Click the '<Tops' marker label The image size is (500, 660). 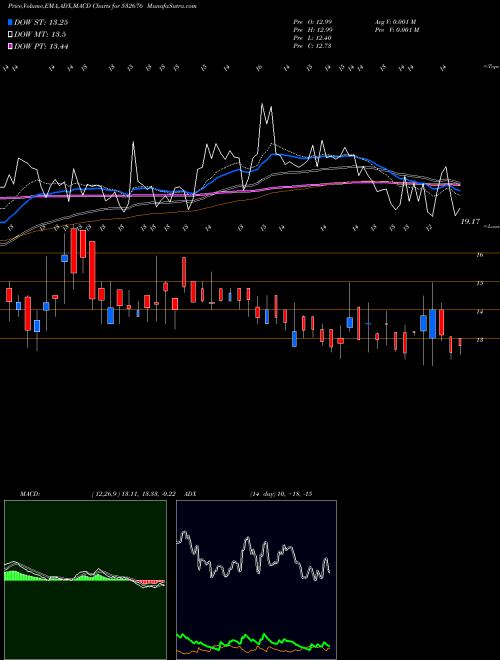pyautogui.click(x=491, y=67)
